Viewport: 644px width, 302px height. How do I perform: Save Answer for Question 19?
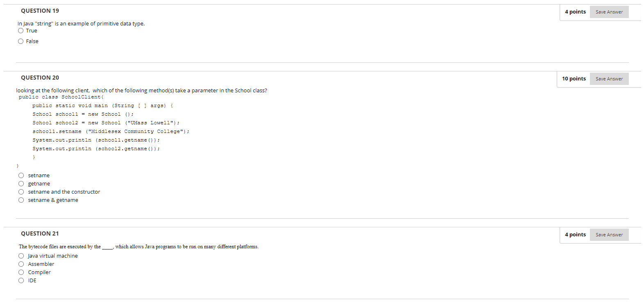pyautogui.click(x=609, y=11)
